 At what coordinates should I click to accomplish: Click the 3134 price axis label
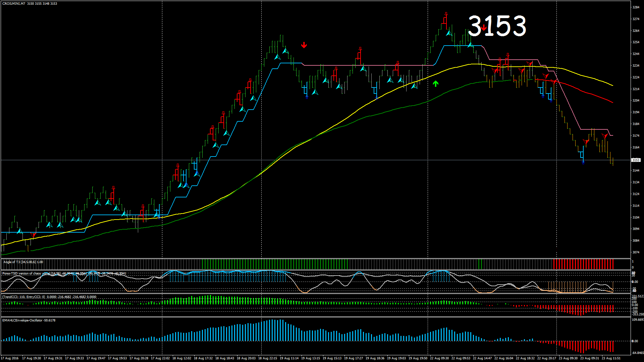coord(636,182)
